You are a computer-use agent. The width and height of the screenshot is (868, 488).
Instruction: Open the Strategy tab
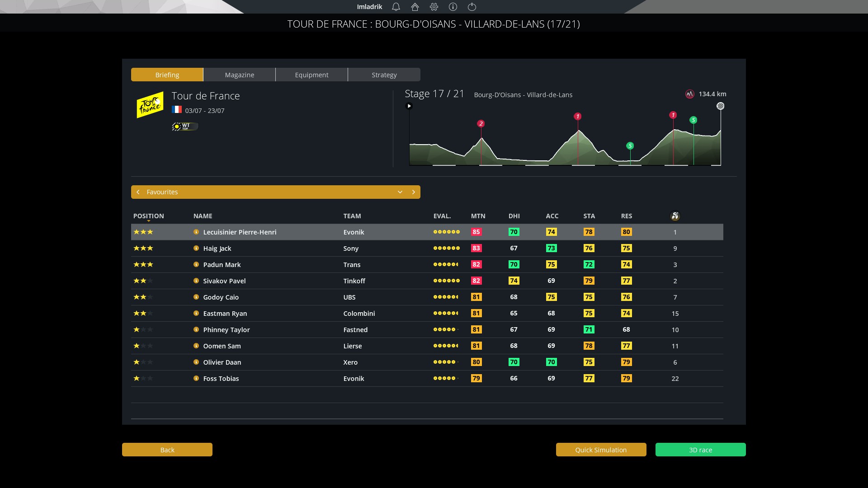(384, 75)
